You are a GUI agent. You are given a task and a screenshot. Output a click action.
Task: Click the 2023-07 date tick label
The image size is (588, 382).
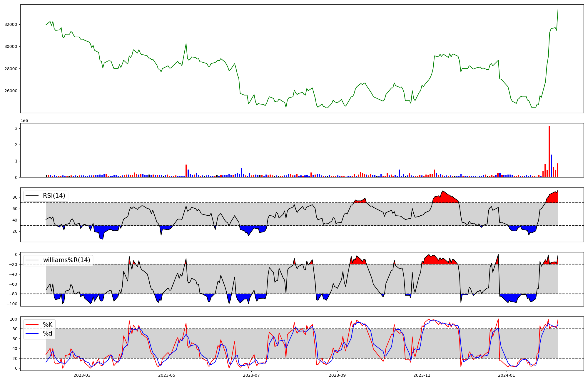pyautogui.click(x=252, y=375)
